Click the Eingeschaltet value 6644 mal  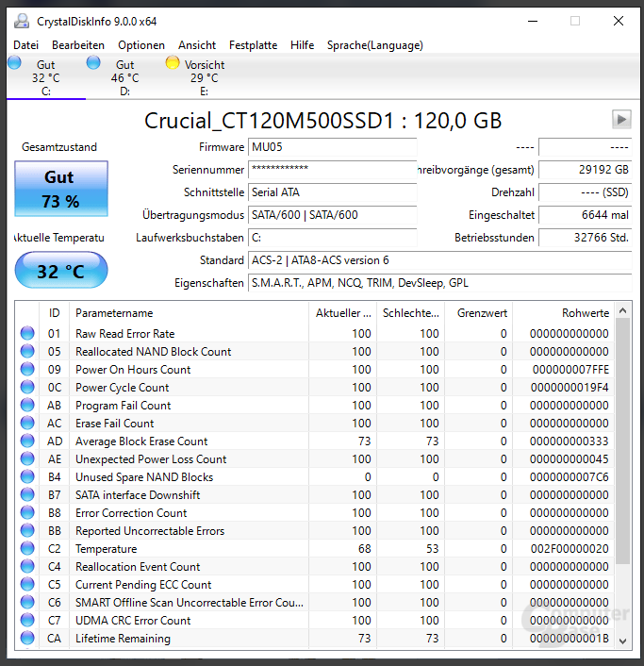click(x=586, y=215)
